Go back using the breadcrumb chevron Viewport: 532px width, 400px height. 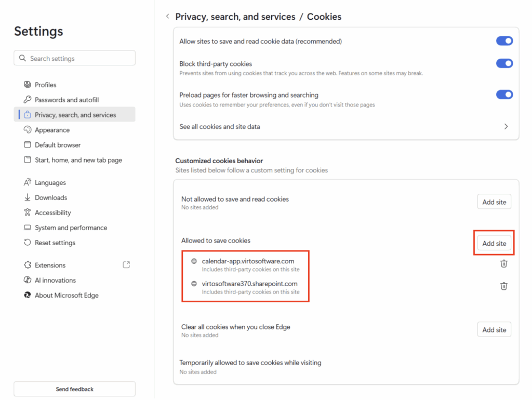[x=167, y=17]
